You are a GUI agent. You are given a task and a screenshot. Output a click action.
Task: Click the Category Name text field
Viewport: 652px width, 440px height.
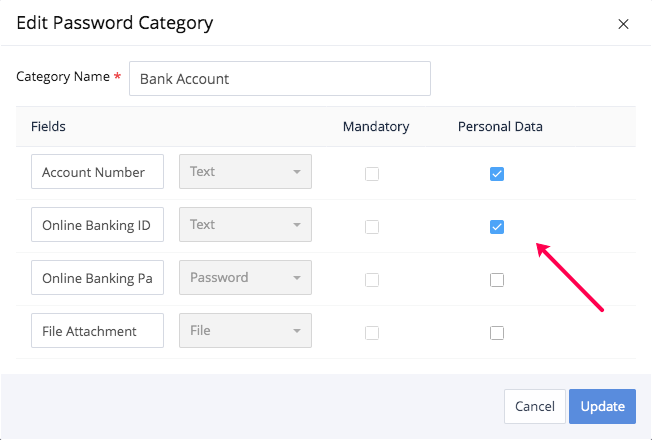point(280,78)
